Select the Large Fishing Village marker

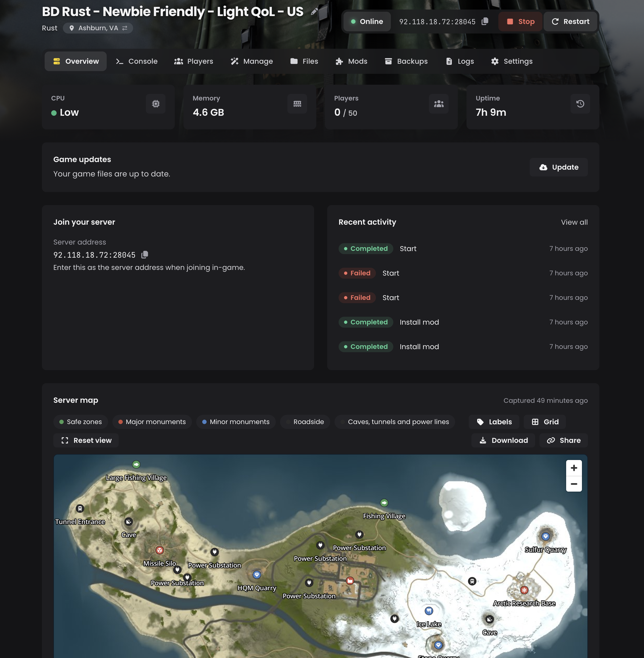136,464
